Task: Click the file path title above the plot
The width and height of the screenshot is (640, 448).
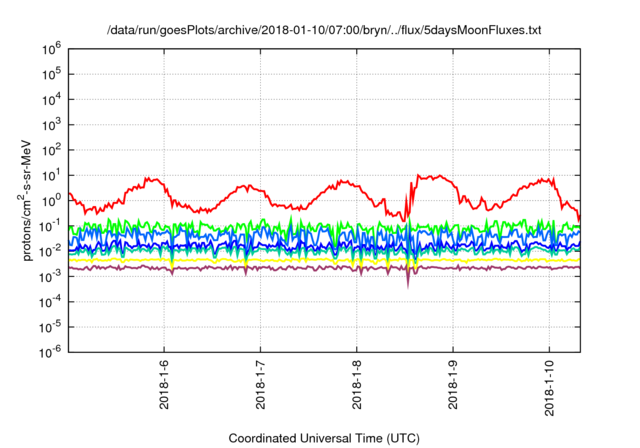Action: (324, 30)
